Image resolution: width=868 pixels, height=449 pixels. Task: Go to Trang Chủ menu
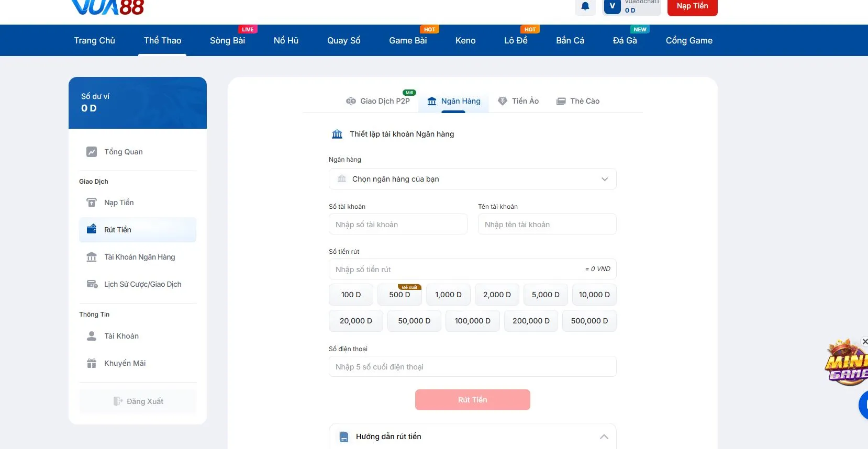[94, 40]
